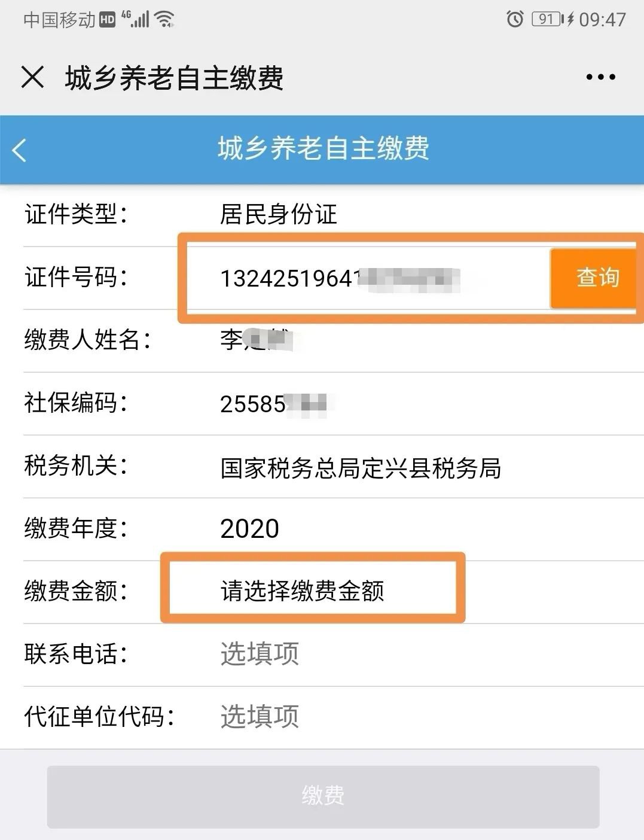
Task: Tap the HD status icon
Action: (107, 20)
